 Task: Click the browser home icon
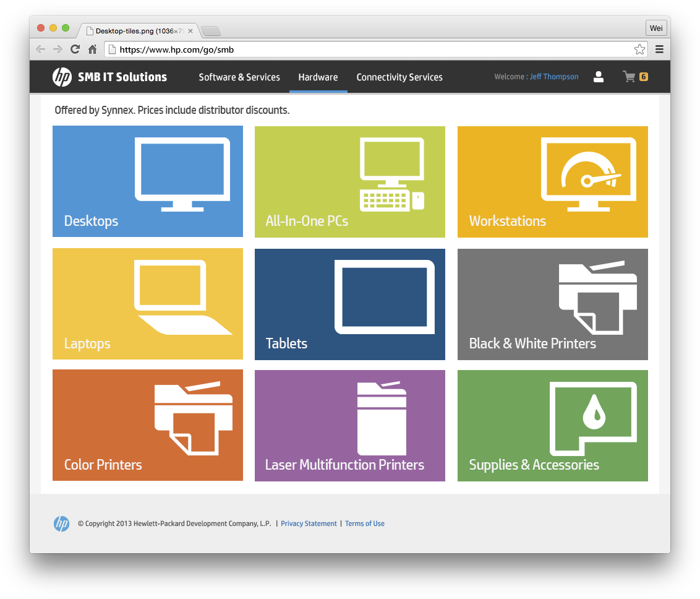click(92, 49)
